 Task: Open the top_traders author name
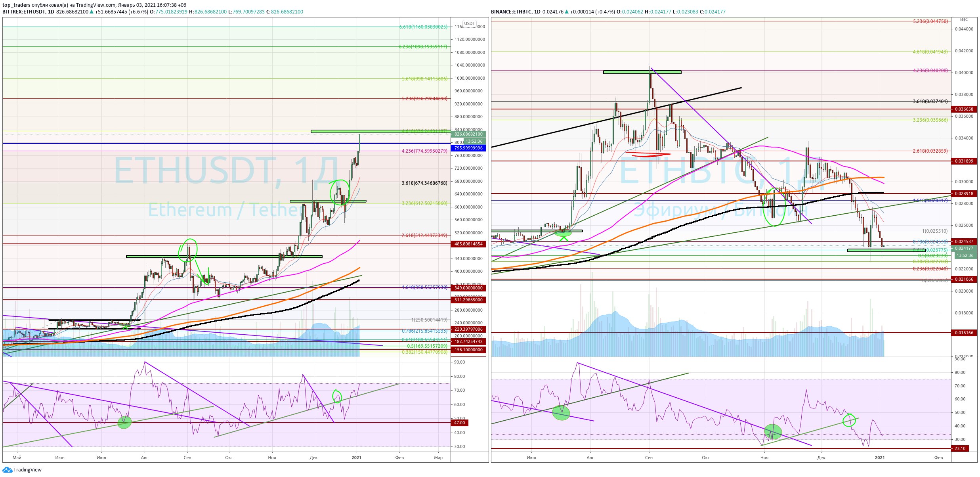tap(16, 5)
